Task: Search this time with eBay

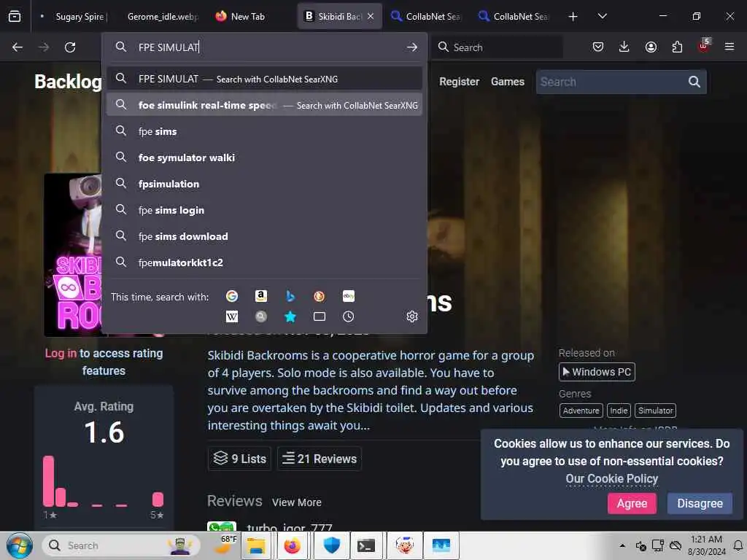Action: point(348,296)
